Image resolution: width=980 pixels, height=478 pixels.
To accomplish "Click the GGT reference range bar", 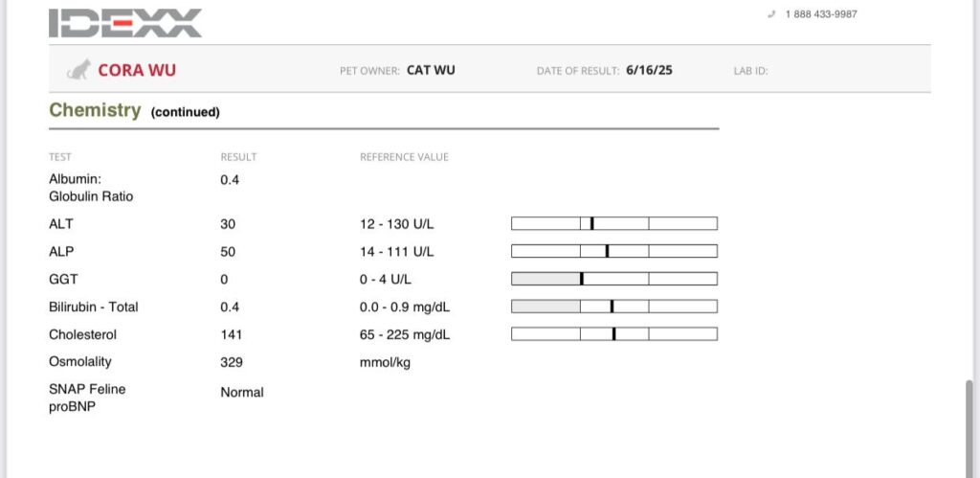I will pyautogui.click(x=614, y=279).
